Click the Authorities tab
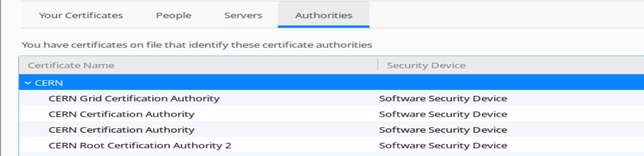This screenshot has height=156, width=644. 323,16
